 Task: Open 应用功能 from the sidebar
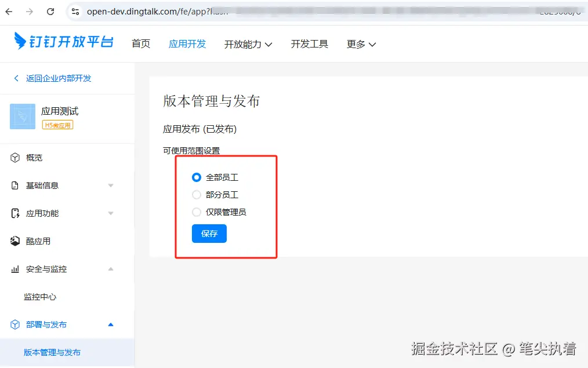tap(13, 213)
